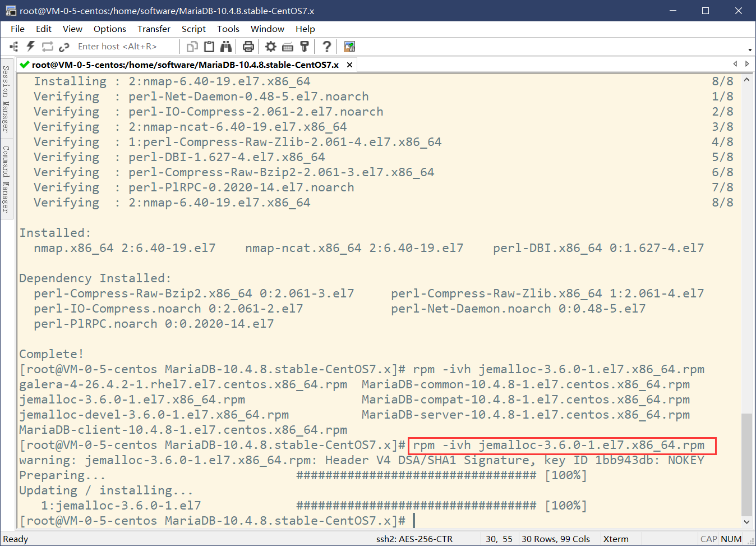Click the "CAP" status bar indicator
The width and height of the screenshot is (756, 546).
709,539
